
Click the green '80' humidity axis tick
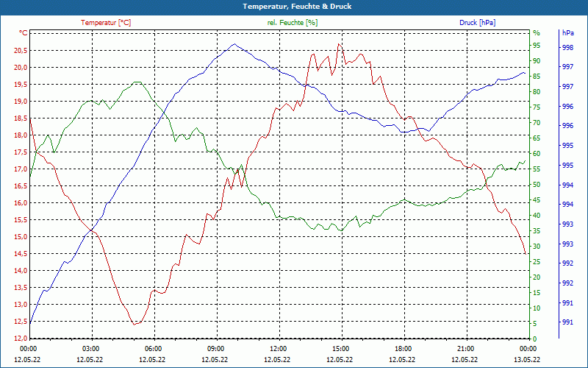(x=537, y=91)
